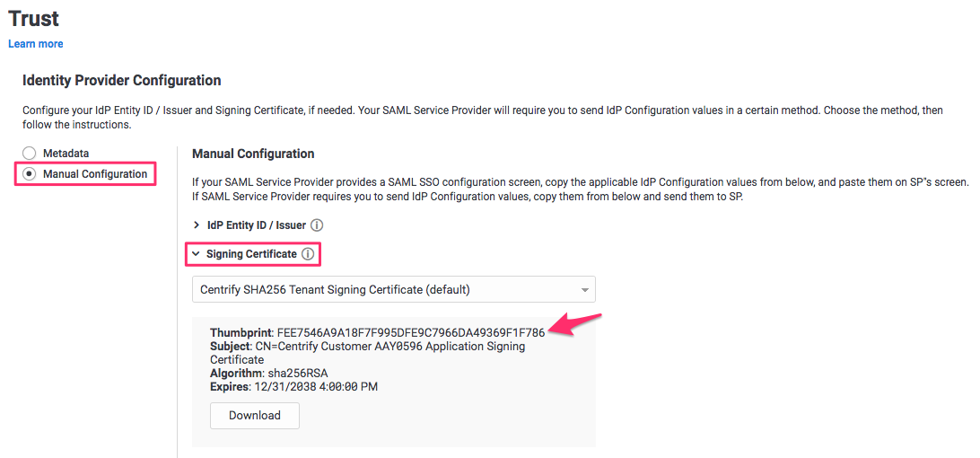
Task: Select the Manual Configuration radio button
Action: pyautogui.click(x=30, y=174)
